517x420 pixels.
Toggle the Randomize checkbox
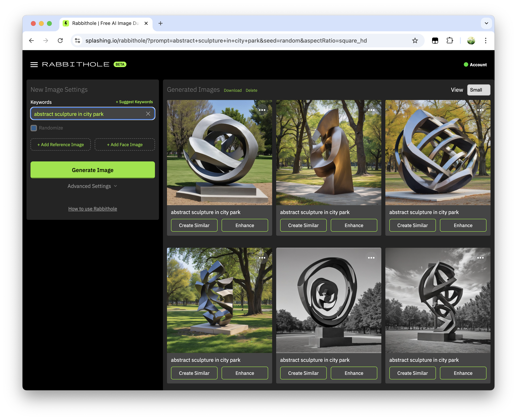point(34,128)
